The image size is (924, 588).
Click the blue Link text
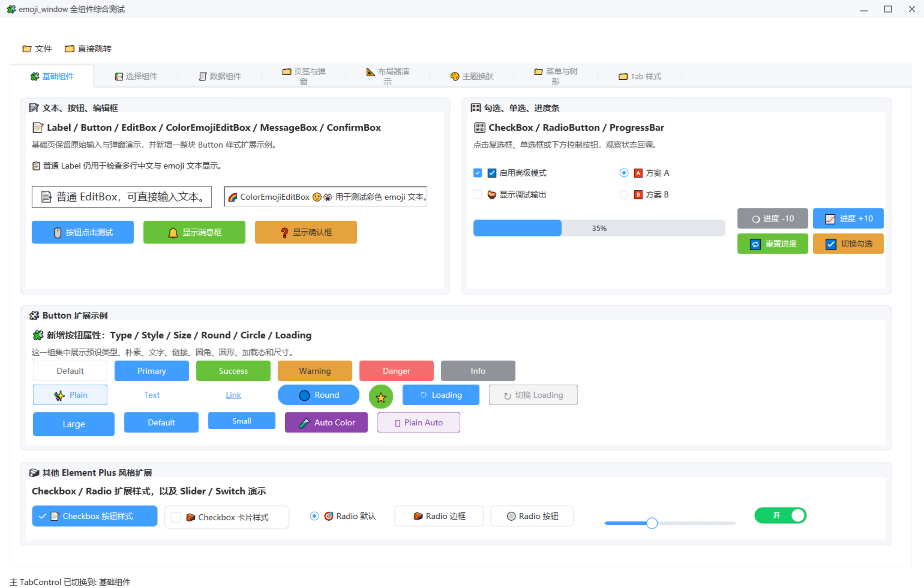click(x=233, y=395)
